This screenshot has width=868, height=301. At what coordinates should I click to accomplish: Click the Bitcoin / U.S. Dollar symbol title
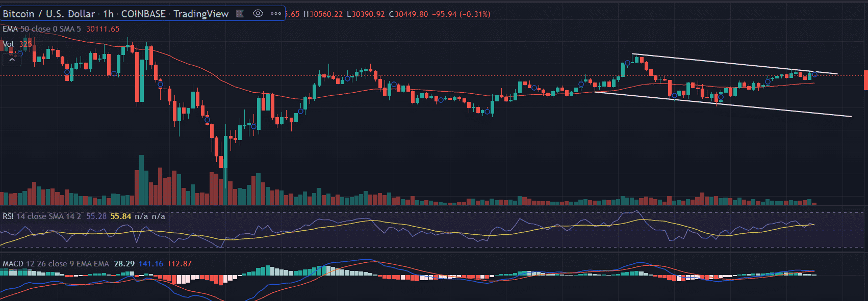click(x=48, y=14)
